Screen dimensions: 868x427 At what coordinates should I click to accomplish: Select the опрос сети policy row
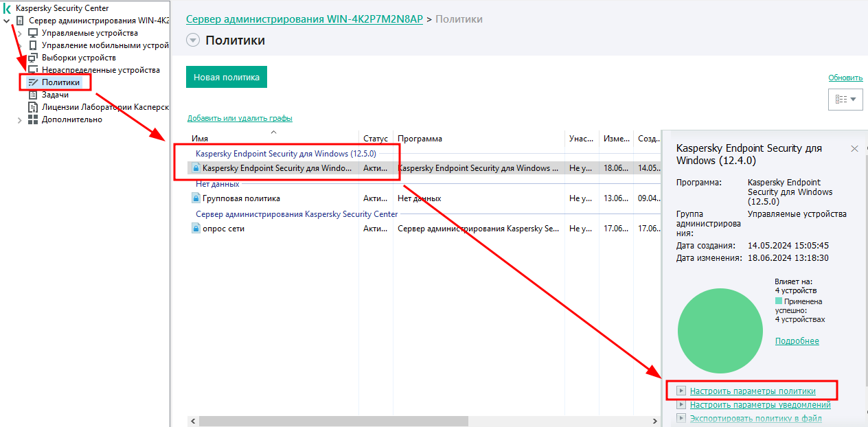click(x=424, y=229)
